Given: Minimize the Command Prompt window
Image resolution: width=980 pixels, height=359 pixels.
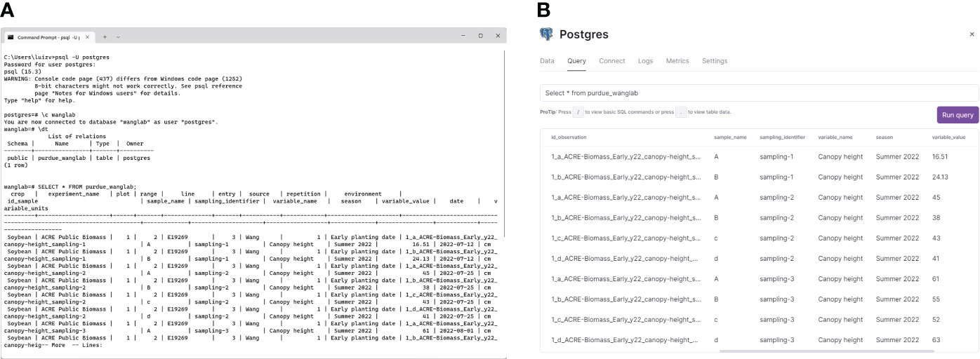Looking at the screenshot, I should click(x=463, y=36).
